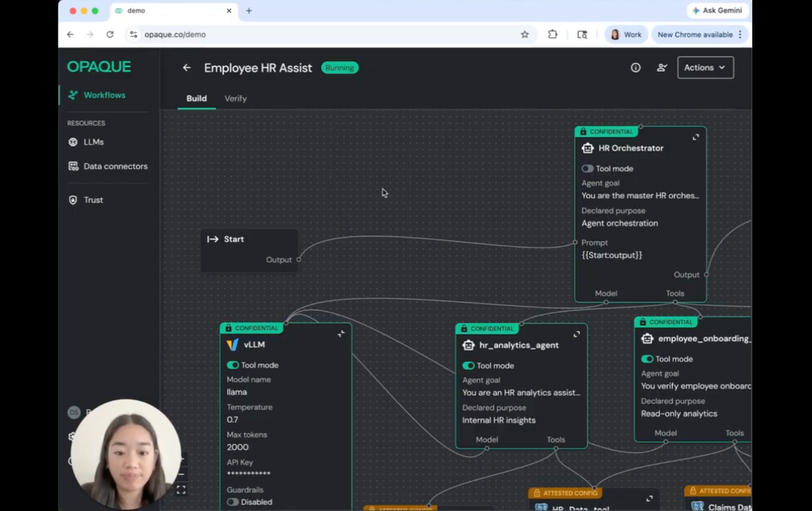Click the vLLM Temperature value 0.7

232,419
